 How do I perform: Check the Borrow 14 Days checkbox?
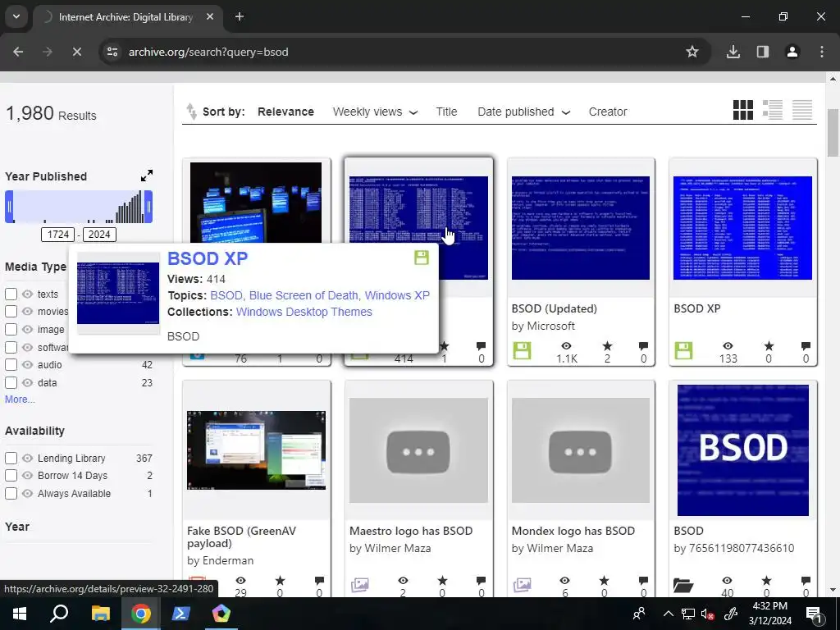(x=11, y=475)
